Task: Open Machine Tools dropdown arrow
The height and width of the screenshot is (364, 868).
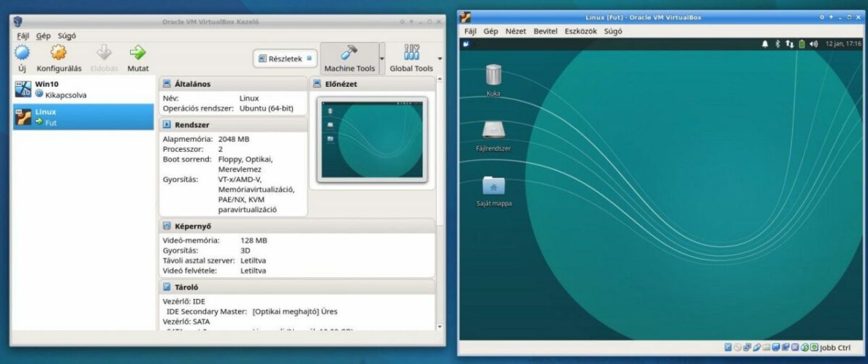Action: [x=383, y=58]
